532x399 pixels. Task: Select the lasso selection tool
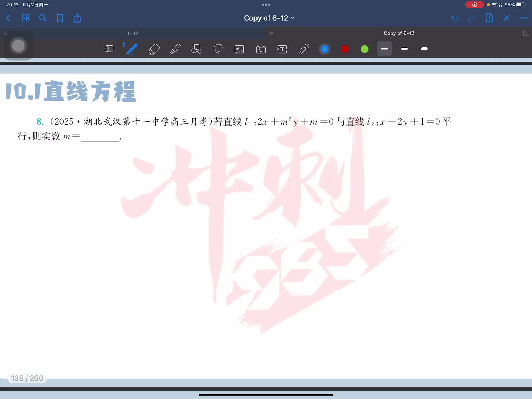pos(218,49)
